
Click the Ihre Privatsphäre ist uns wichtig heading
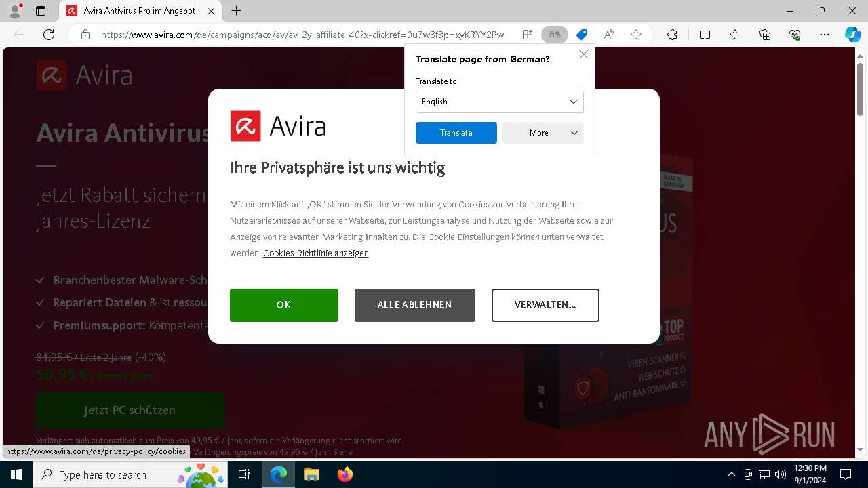338,168
